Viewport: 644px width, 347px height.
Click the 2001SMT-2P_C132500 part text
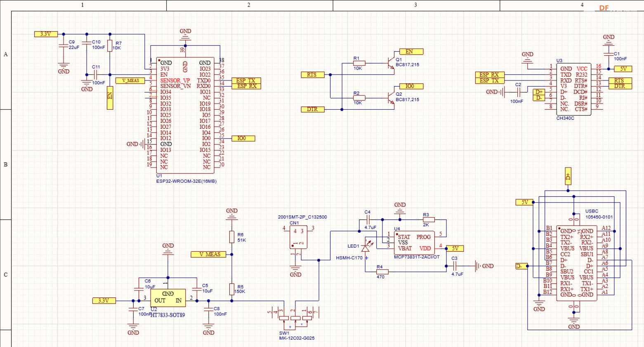(x=302, y=217)
